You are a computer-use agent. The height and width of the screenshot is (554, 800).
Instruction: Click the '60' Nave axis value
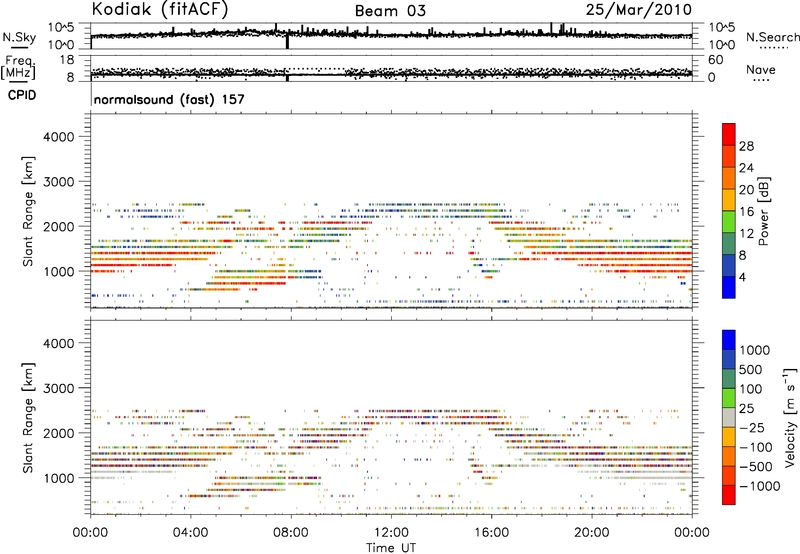715,60
